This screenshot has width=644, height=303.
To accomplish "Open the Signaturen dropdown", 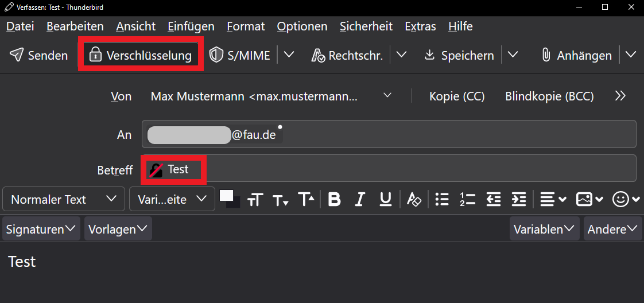I will 40,229.
